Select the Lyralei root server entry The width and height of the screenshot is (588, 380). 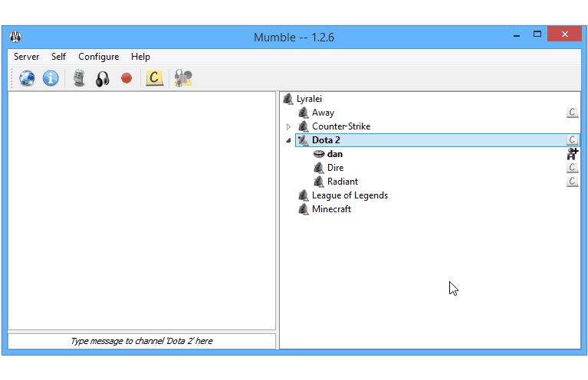[310, 99]
